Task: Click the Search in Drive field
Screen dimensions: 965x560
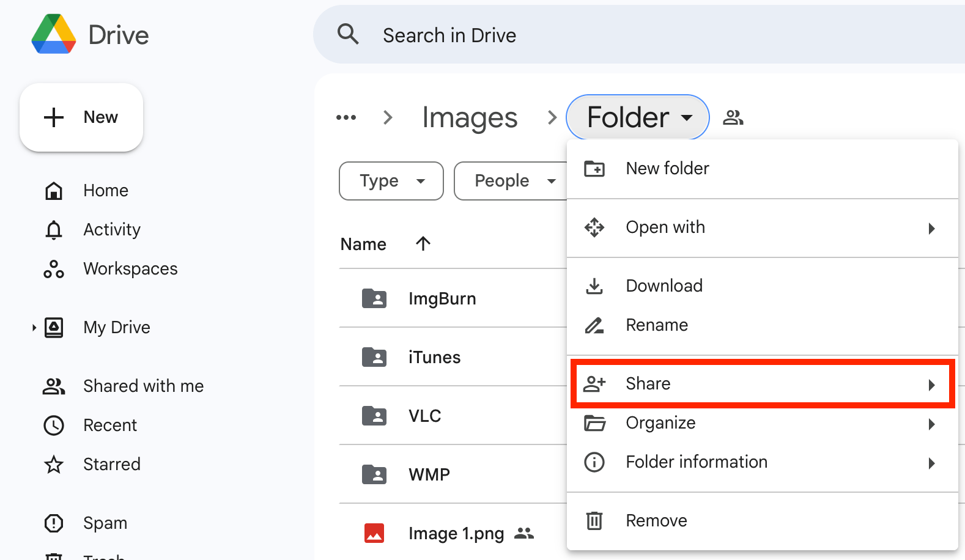Action: pyautogui.click(x=639, y=34)
